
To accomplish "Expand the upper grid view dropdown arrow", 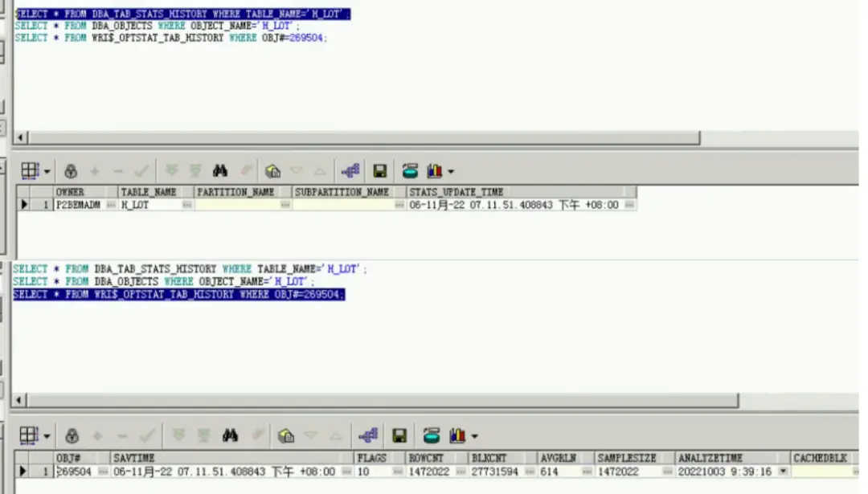I will pyautogui.click(x=47, y=172).
